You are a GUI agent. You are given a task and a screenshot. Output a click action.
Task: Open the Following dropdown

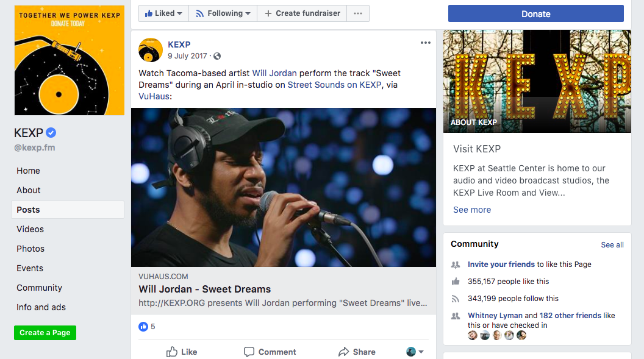[x=223, y=13]
